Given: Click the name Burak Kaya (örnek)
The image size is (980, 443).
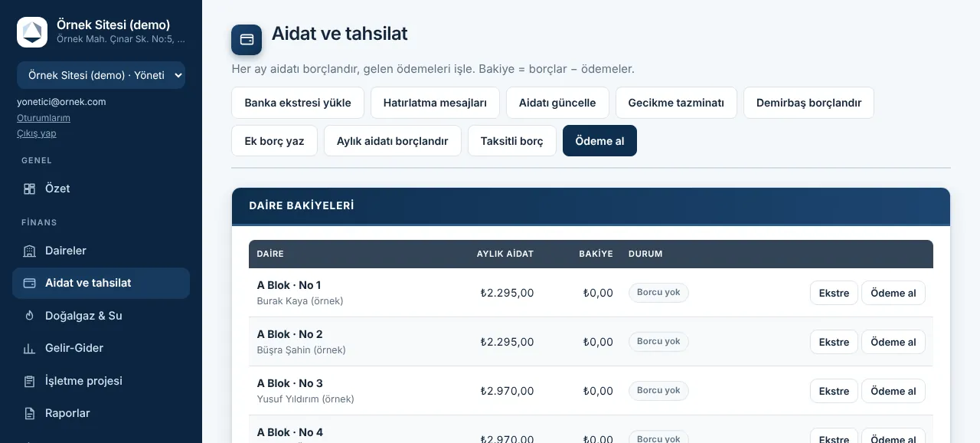Looking at the screenshot, I should (300, 301).
